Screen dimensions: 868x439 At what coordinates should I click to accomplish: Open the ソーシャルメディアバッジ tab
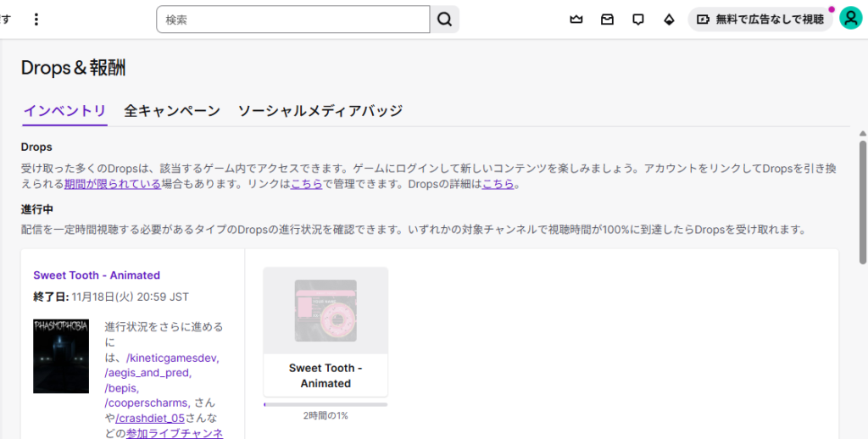pyautogui.click(x=320, y=111)
